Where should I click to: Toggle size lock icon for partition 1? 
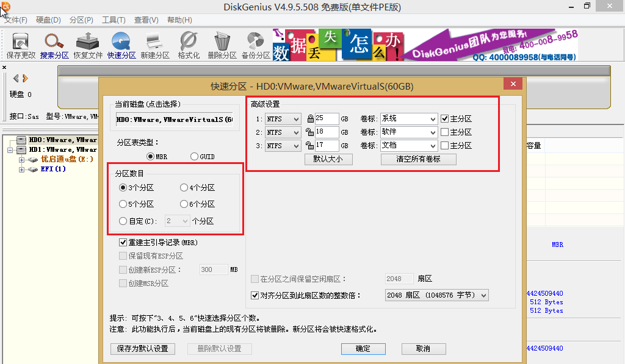(310, 119)
